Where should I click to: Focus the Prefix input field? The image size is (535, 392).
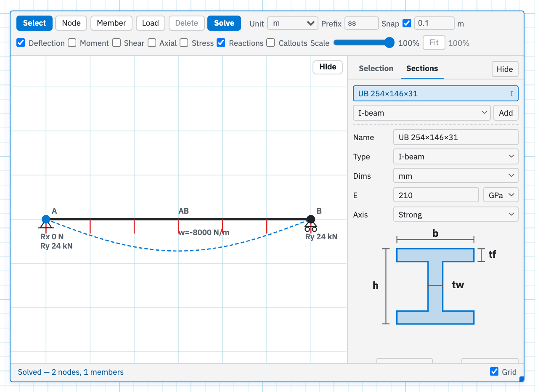362,23
